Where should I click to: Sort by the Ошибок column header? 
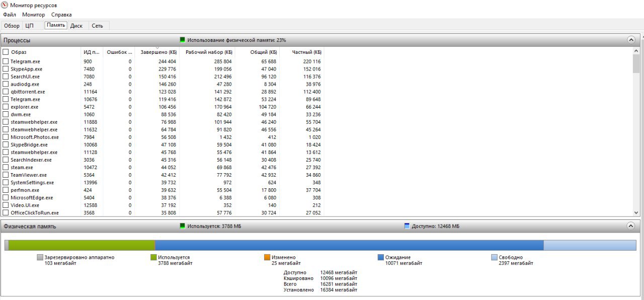pyautogui.click(x=119, y=52)
